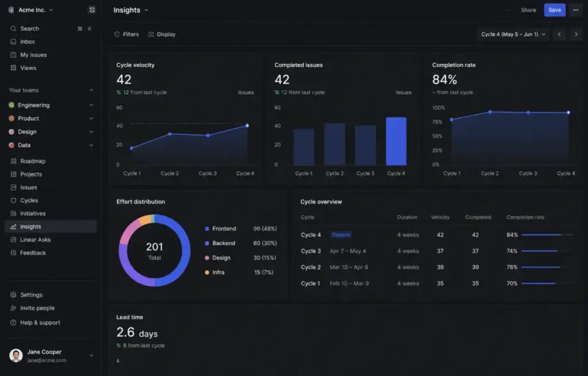588x376 pixels.
Task: Click the '96 (48%)' Frontend value
Action: click(x=265, y=229)
